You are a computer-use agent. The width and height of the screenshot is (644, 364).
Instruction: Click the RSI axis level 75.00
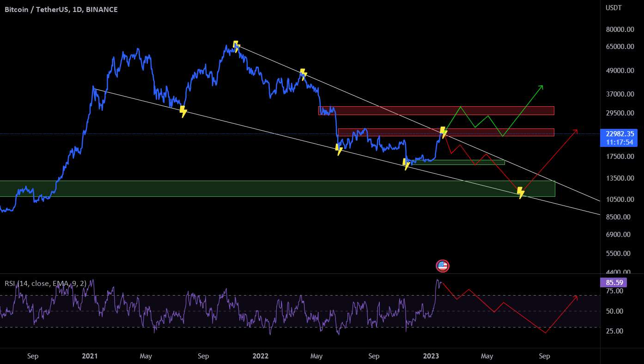coord(614,291)
